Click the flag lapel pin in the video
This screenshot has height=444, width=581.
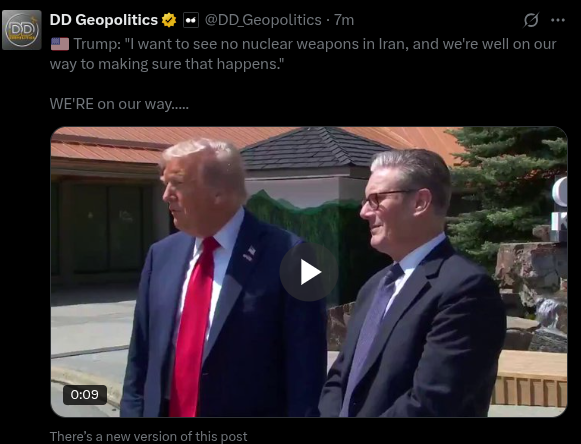249,253
